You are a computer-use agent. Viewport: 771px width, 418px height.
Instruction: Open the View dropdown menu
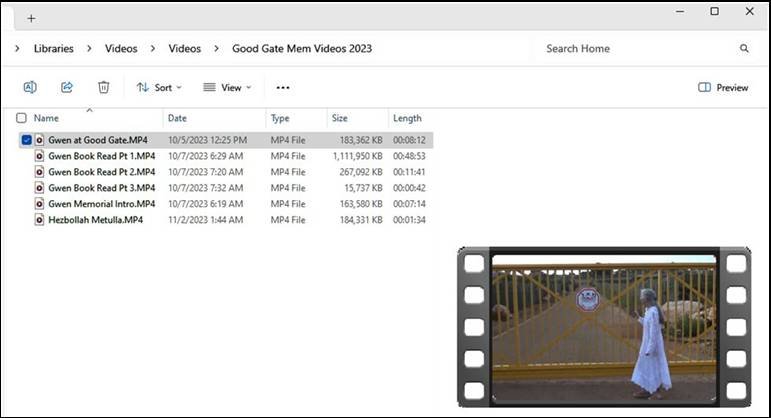[x=227, y=87]
